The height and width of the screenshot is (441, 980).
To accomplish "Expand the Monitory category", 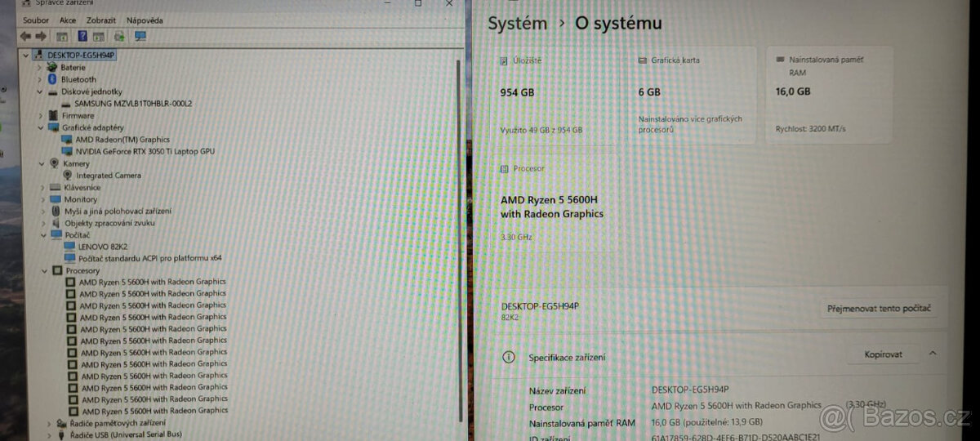I will [42, 198].
